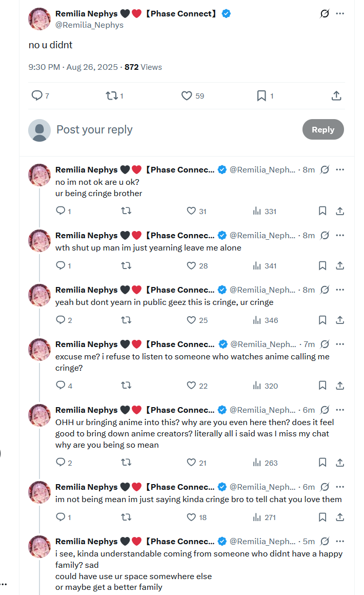
Task: Share the main post via share icon
Action: 336,96
